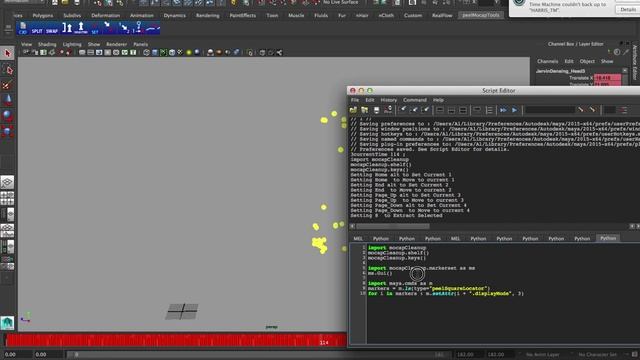Toggle the blue sphere icon beside the yellow bulb

click(197, 53)
